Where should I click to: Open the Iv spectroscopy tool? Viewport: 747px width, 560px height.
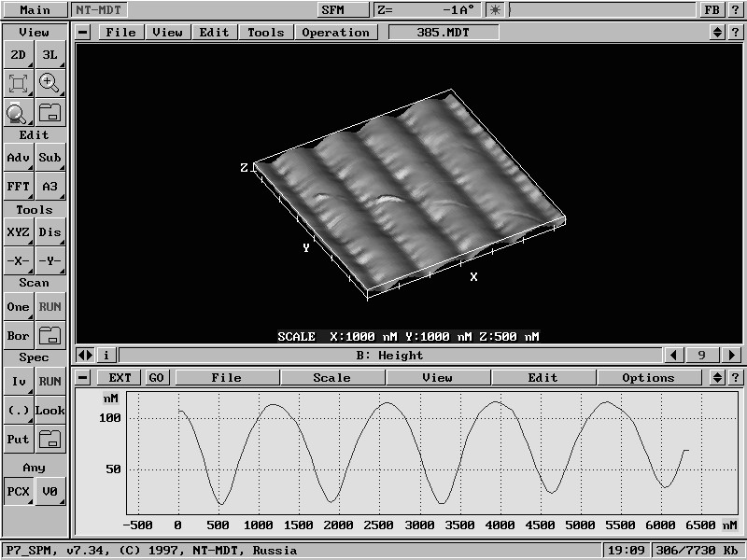[x=18, y=382]
